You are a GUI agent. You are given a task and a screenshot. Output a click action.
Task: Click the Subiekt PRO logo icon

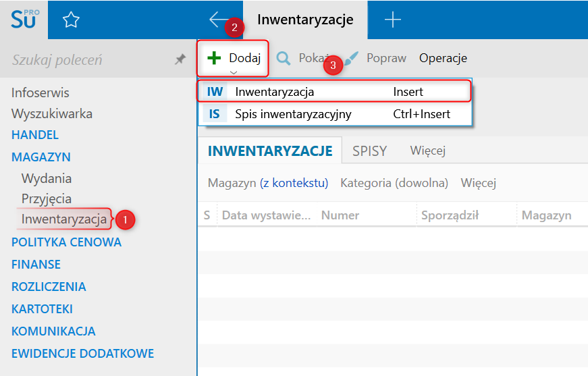click(x=25, y=19)
